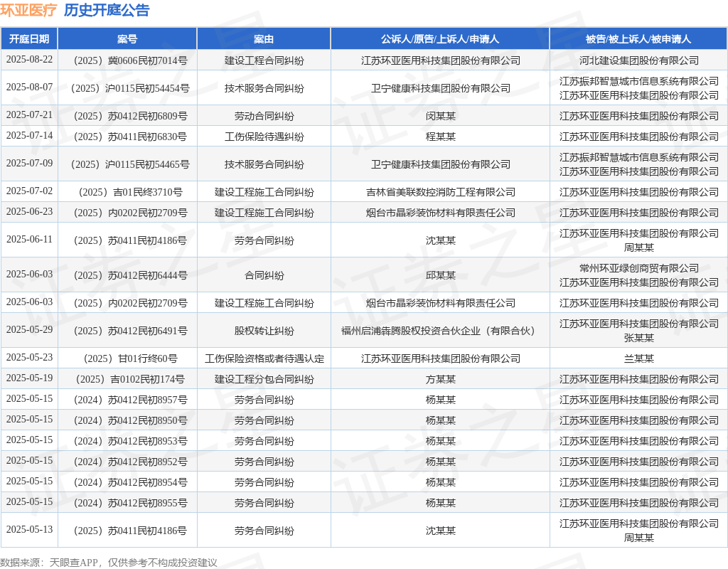
Task: Click the 公诉人/原告/上诉人/申请人 column header
Action: 440,39
